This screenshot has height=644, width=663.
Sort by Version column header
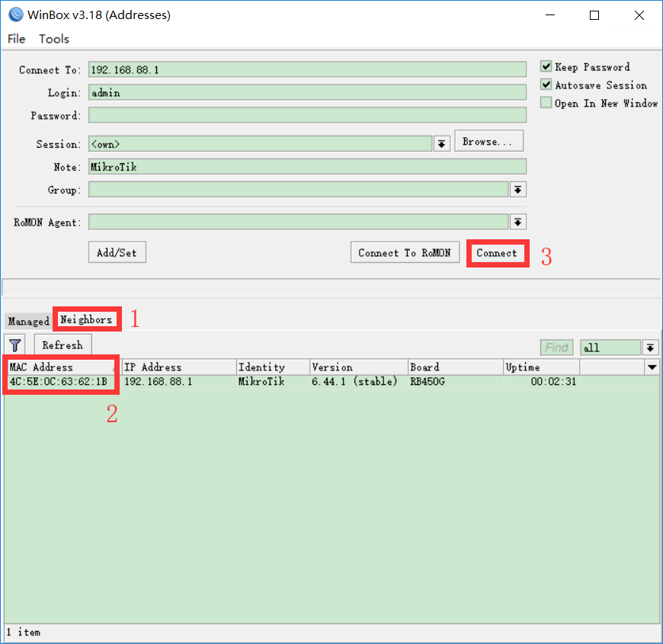(x=359, y=367)
